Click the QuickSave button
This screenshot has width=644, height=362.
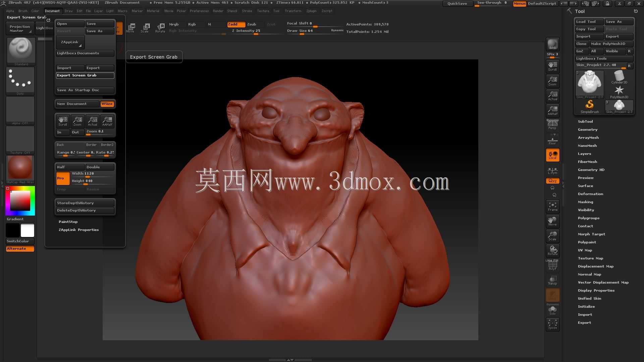click(457, 4)
